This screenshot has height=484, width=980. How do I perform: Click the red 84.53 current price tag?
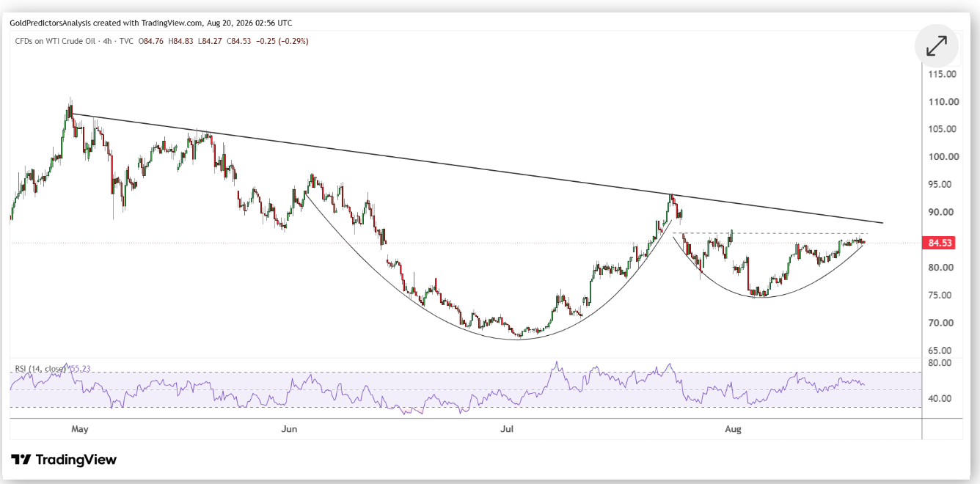click(x=939, y=243)
